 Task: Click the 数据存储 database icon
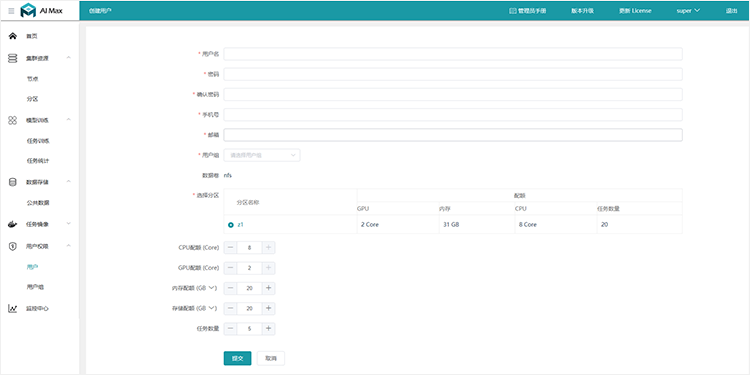click(13, 182)
